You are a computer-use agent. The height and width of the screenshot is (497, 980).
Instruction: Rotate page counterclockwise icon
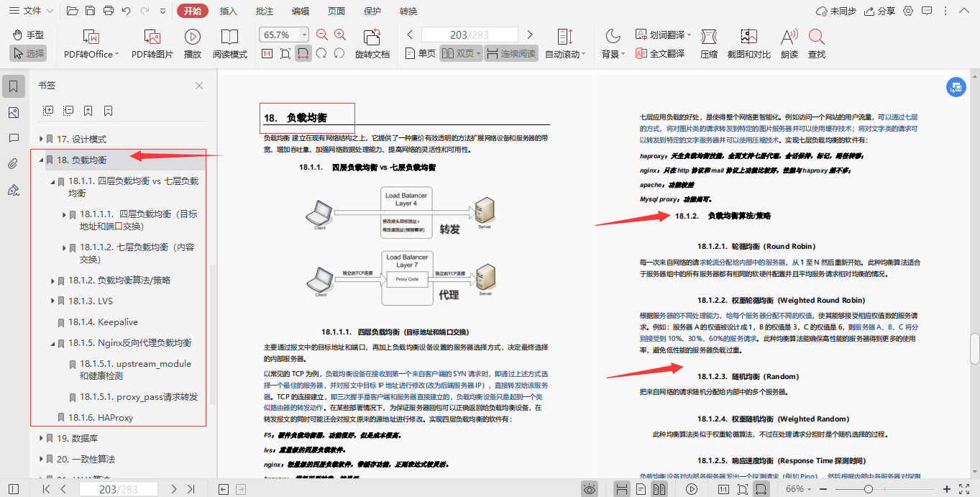(340, 53)
